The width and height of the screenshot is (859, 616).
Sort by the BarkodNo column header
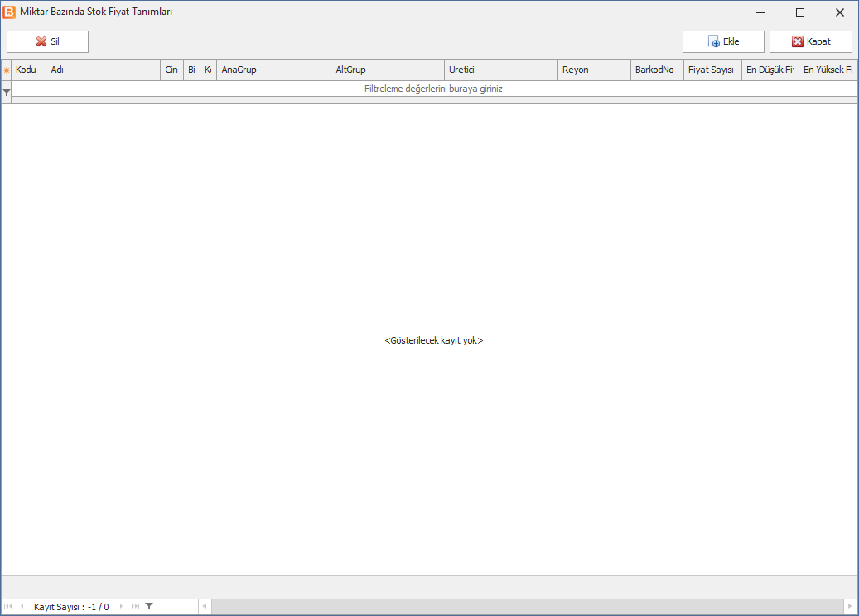coord(658,70)
